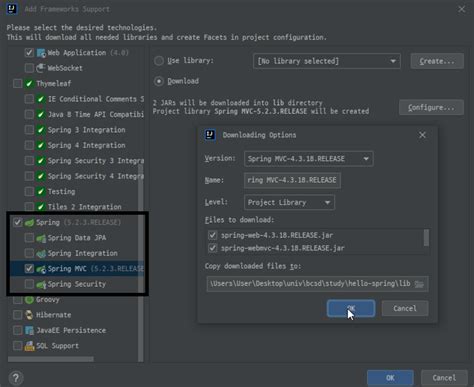Screen dimensions: 474x387
Task: Click the Configure... button
Action: [x=431, y=107]
